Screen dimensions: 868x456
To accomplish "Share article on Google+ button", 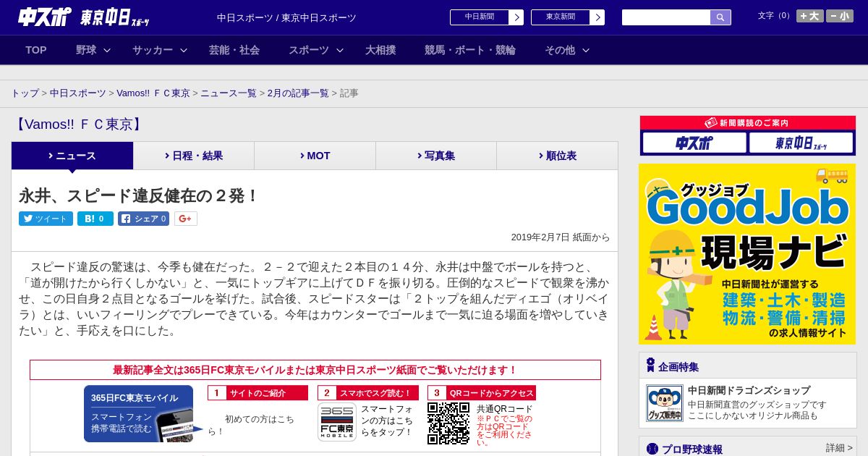I will [186, 219].
